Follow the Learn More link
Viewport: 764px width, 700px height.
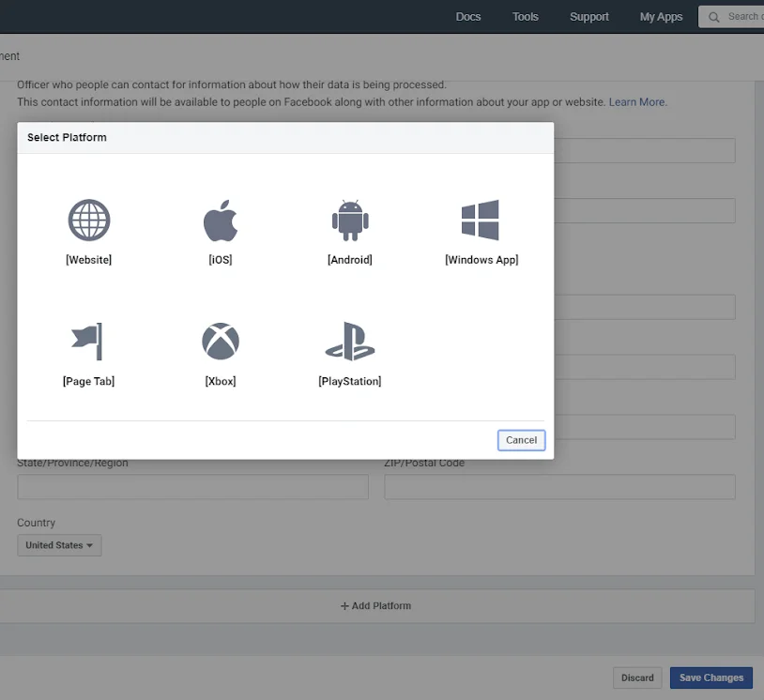click(x=637, y=102)
